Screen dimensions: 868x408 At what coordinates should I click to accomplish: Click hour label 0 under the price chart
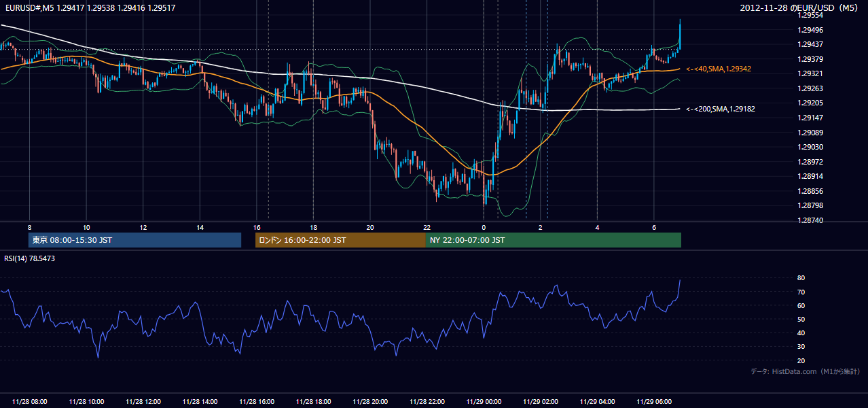coord(484,227)
